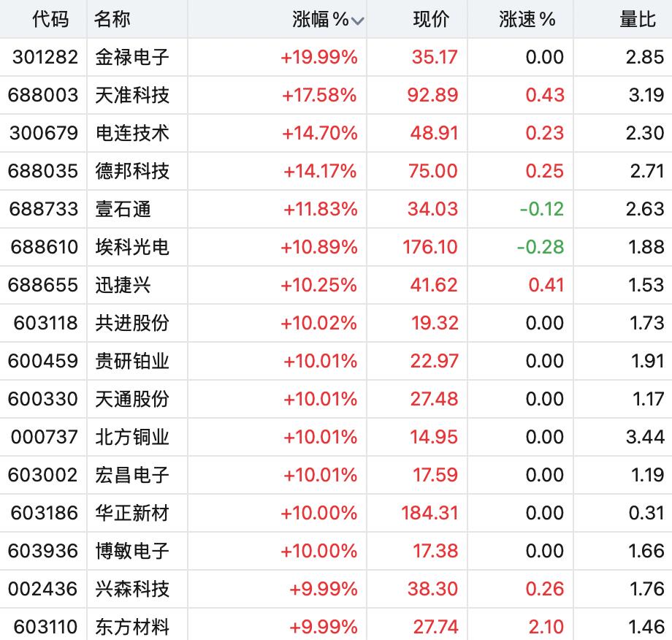672x640 pixels.
Task: Click the +10.25% change value
Action: (x=319, y=285)
